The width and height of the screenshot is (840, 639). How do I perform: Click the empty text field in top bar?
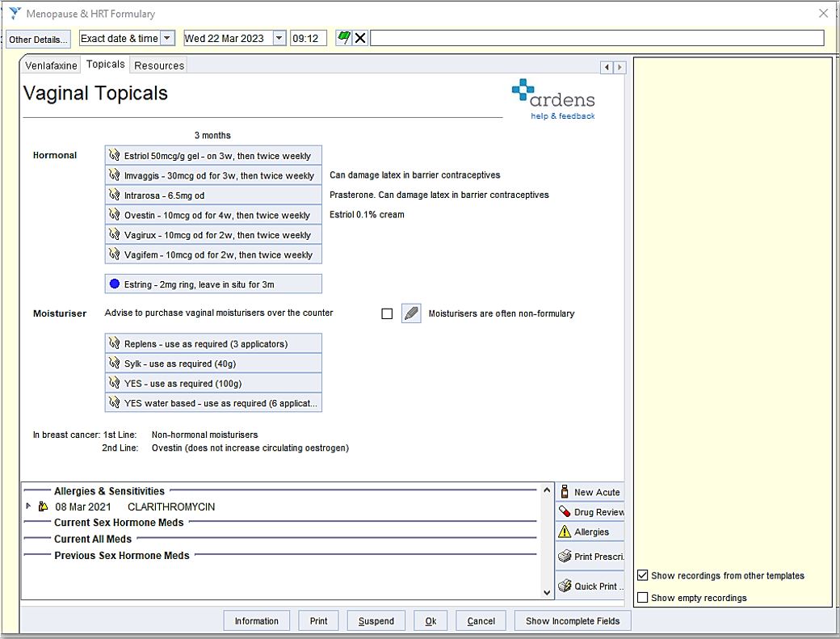point(597,38)
